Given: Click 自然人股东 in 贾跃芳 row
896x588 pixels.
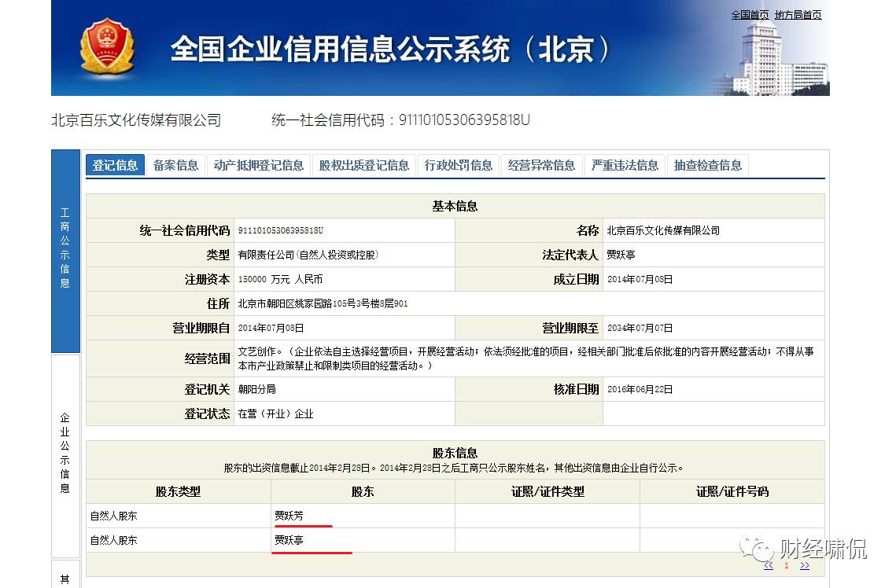Looking at the screenshot, I should point(114,516).
